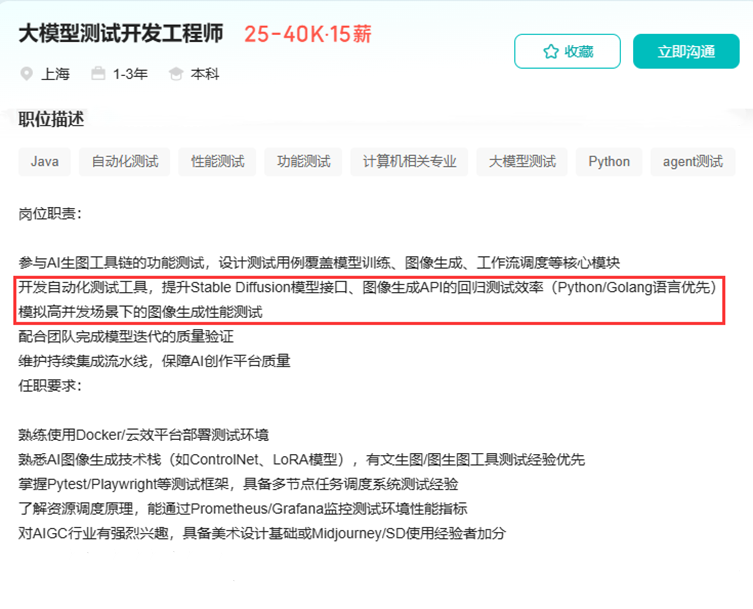Image resolution: width=753 pixels, height=609 pixels.
Task: Choose the 性能测试 tag
Action: click(x=218, y=161)
